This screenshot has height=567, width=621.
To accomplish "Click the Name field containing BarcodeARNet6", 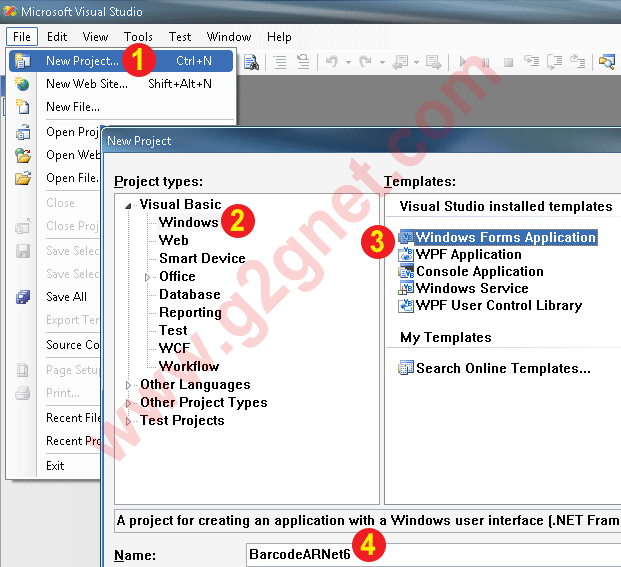I will pos(433,555).
